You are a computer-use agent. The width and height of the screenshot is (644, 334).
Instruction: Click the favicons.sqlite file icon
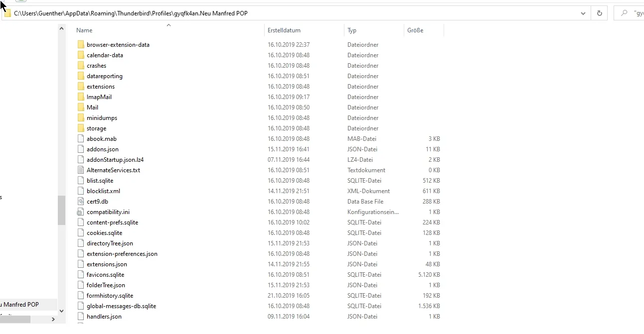pyautogui.click(x=81, y=275)
